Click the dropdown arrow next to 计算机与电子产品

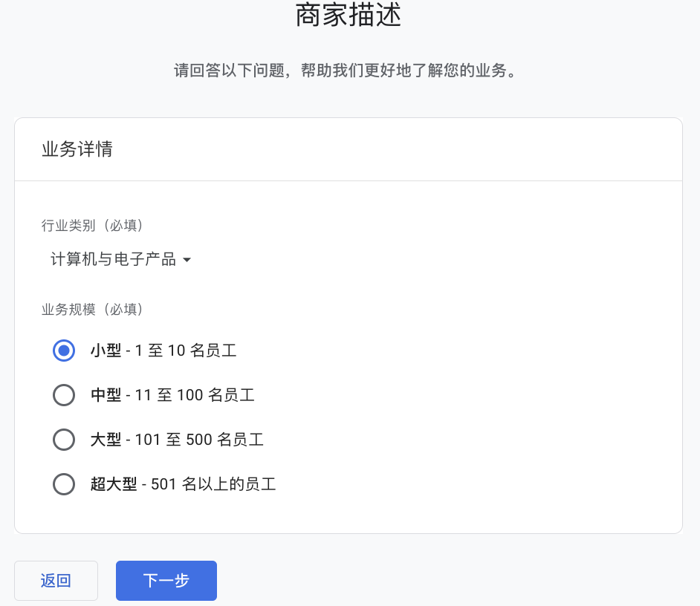(x=187, y=260)
